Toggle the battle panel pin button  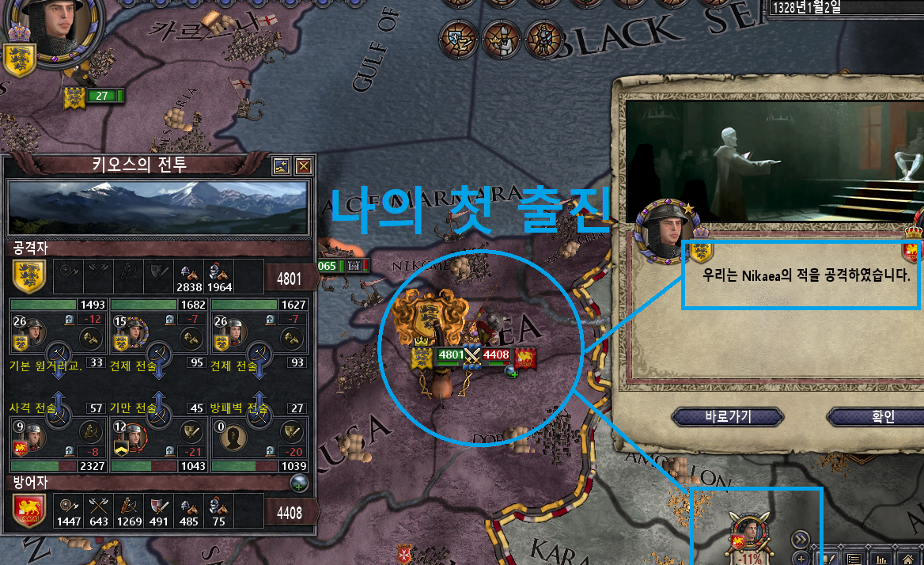point(282,167)
